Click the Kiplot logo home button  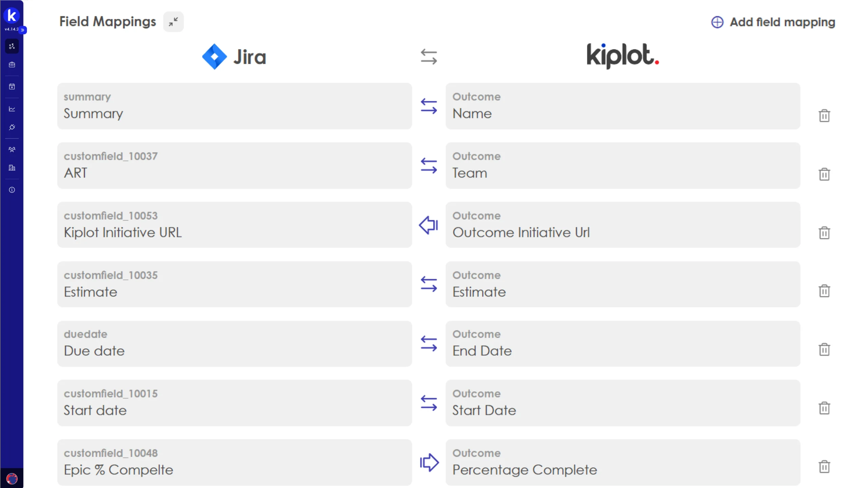click(12, 15)
